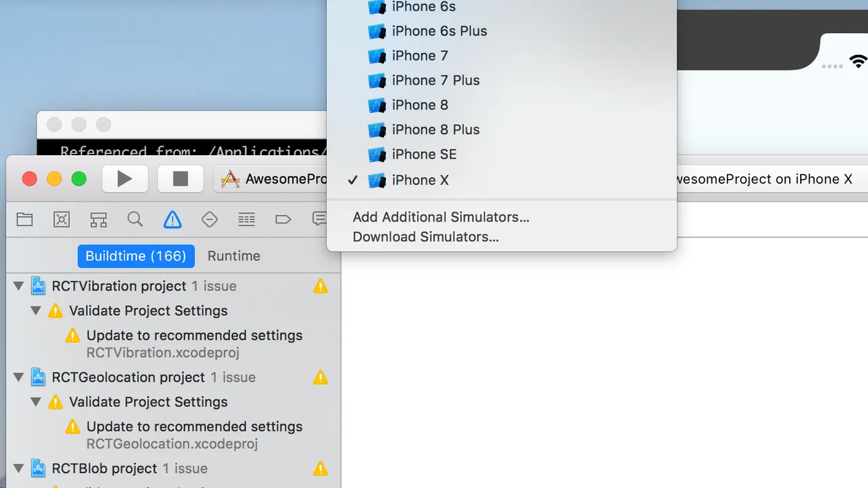Open the Find navigator magnifier icon
Viewport: 868px width, 488px height.
[x=135, y=219]
